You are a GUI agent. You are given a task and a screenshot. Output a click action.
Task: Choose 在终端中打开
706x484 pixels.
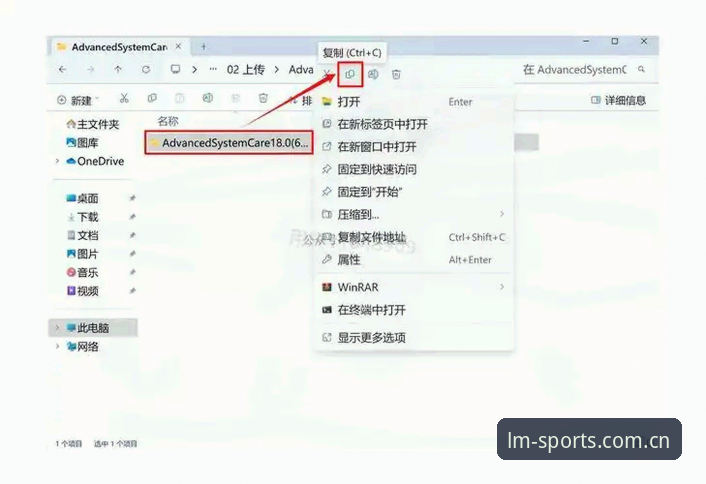pyautogui.click(x=413, y=310)
